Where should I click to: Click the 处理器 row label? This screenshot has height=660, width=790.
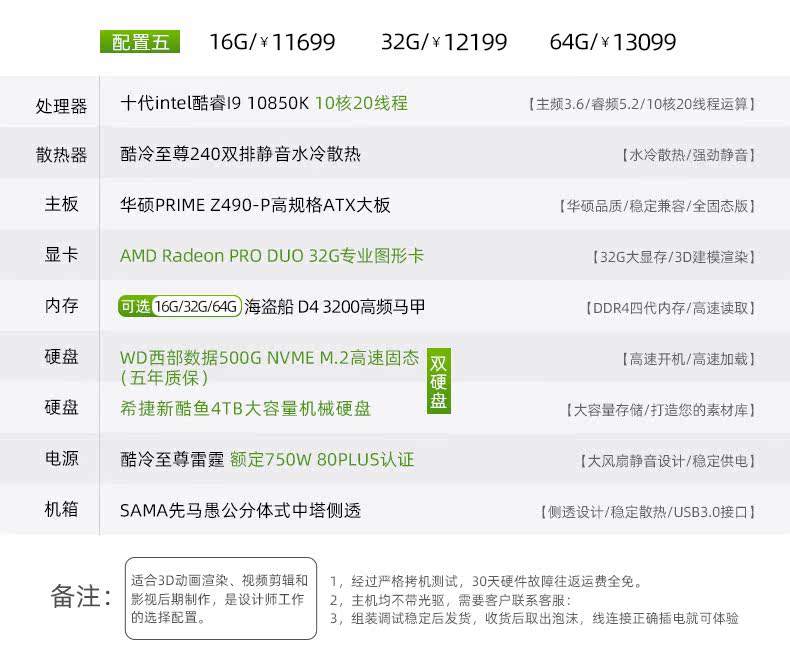[61, 106]
